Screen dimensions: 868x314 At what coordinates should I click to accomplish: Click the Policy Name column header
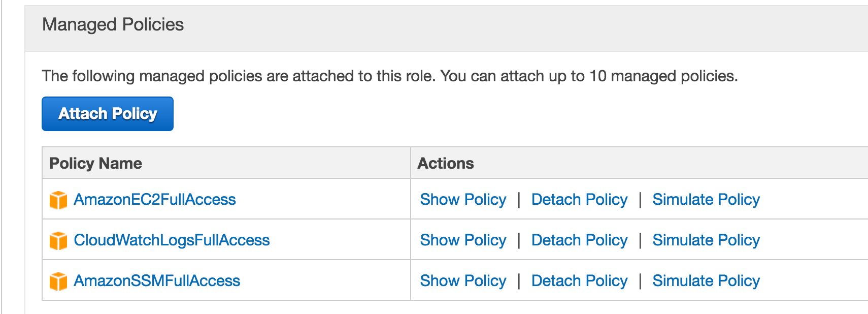[95, 164]
